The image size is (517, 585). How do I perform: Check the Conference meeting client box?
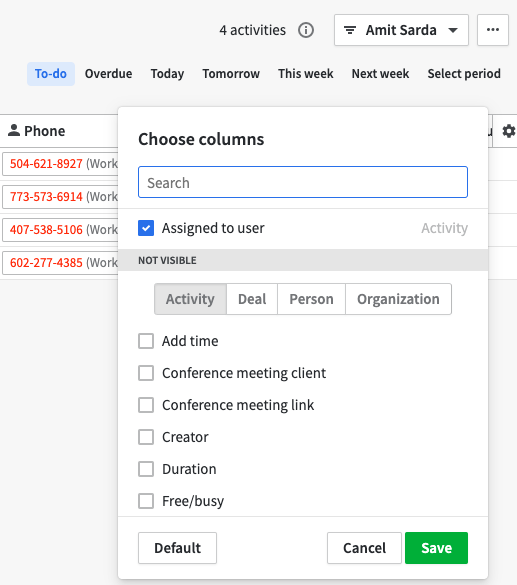[x=146, y=373]
